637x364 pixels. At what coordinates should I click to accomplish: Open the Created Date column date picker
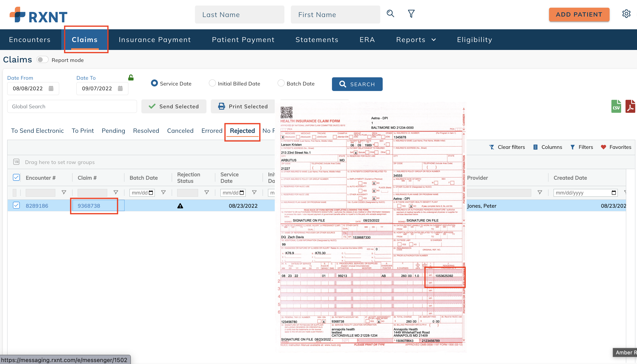click(614, 193)
